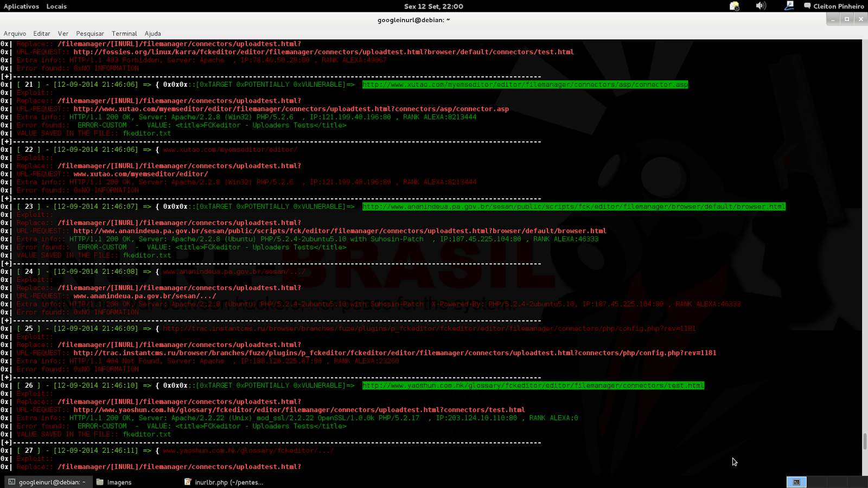Click the value 'RANK ALEXA:23260'
Viewport: 868px width, 488px height.
click(366, 361)
